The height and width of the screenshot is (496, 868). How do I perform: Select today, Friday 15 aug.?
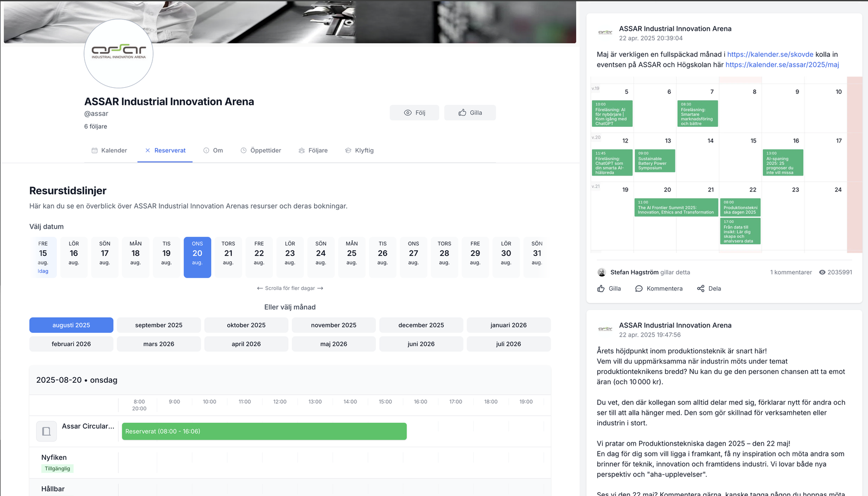coord(43,257)
